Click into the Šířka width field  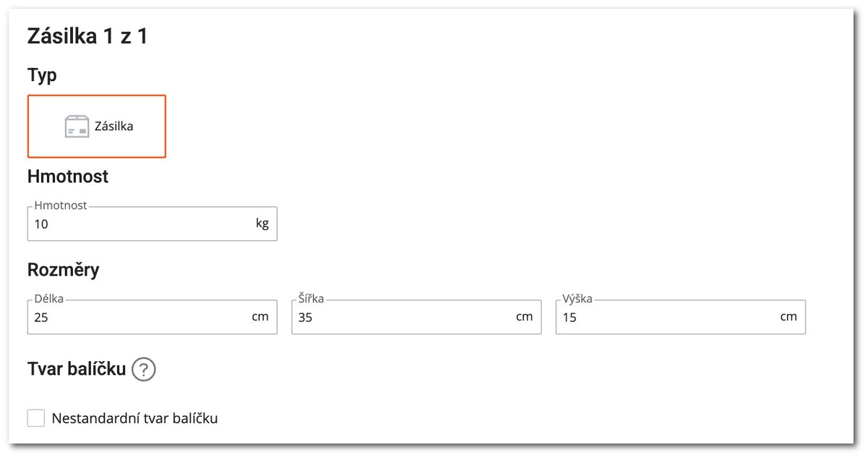401,317
